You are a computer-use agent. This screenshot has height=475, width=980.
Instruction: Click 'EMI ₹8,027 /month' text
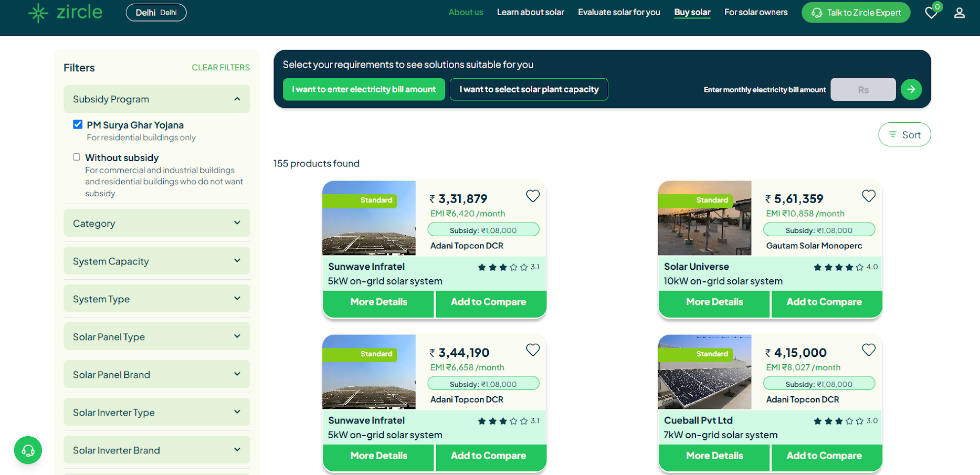point(803,367)
